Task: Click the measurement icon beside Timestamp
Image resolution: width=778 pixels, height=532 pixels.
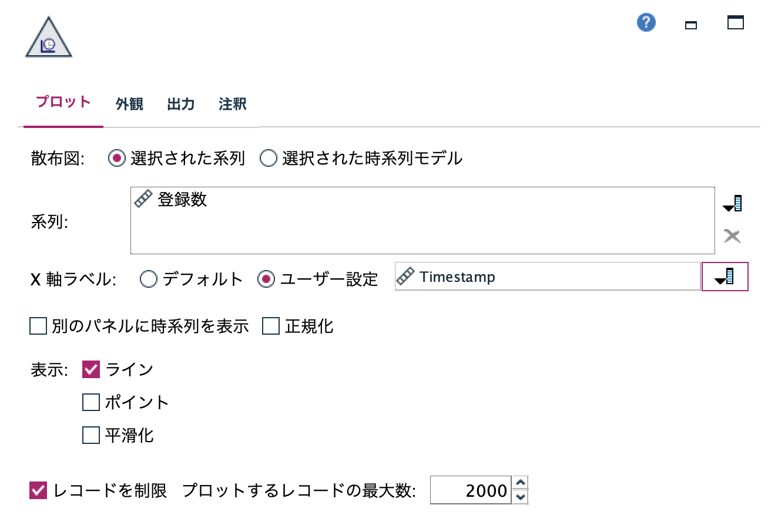Action: (x=405, y=277)
